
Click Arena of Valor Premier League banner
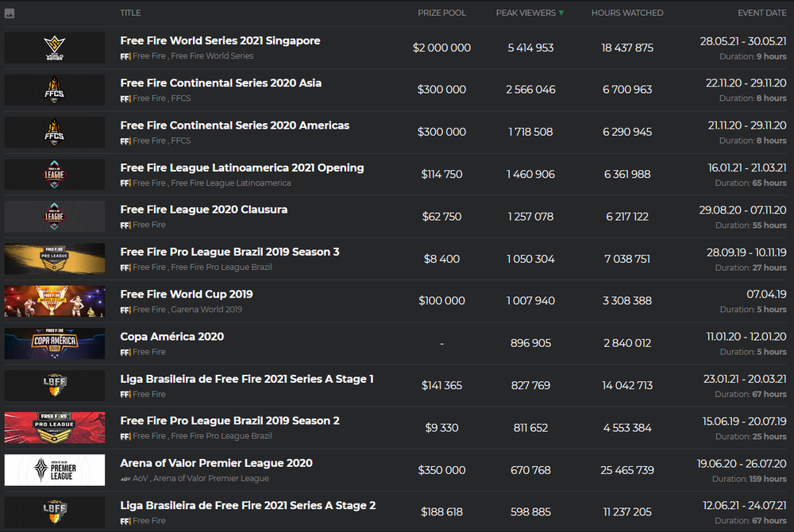(55, 470)
